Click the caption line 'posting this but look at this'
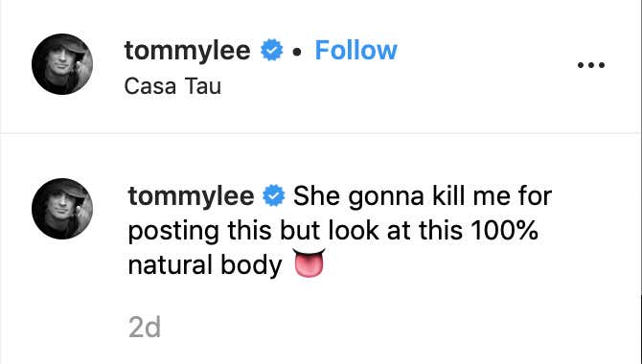This screenshot has width=642, height=364. [296, 231]
